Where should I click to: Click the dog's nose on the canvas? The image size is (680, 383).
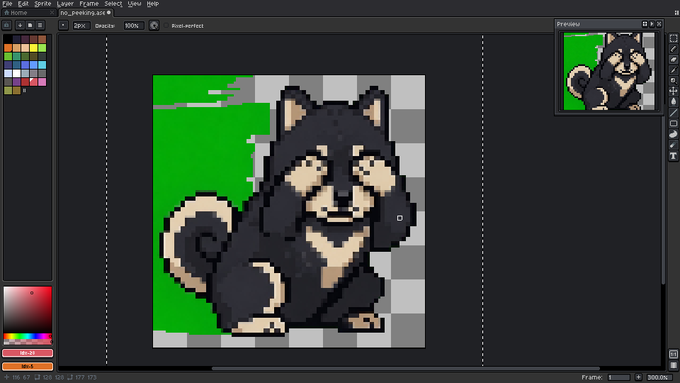(343, 199)
